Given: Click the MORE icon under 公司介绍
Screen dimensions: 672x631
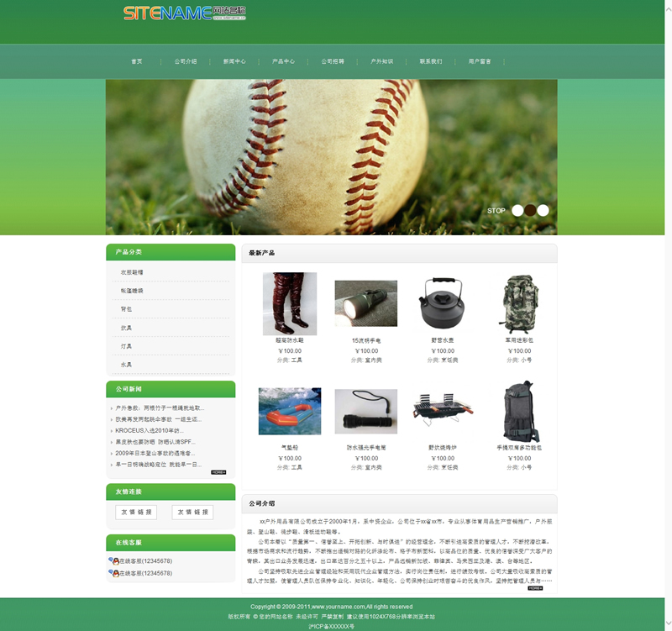Looking at the screenshot, I should (535, 588).
